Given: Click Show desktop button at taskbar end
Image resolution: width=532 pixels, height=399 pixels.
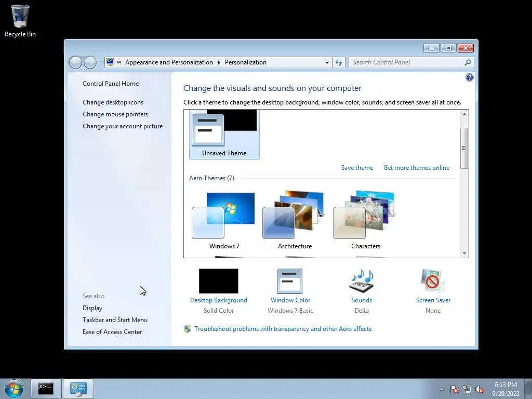Looking at the screenshot, I should coord(528,389).
